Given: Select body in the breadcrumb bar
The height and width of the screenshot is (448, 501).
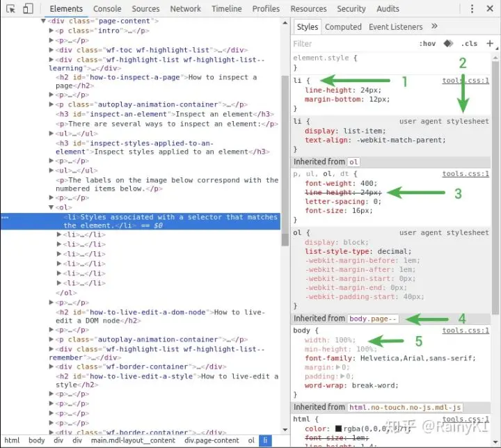Looking at the screenshot, I should point(37,440).
